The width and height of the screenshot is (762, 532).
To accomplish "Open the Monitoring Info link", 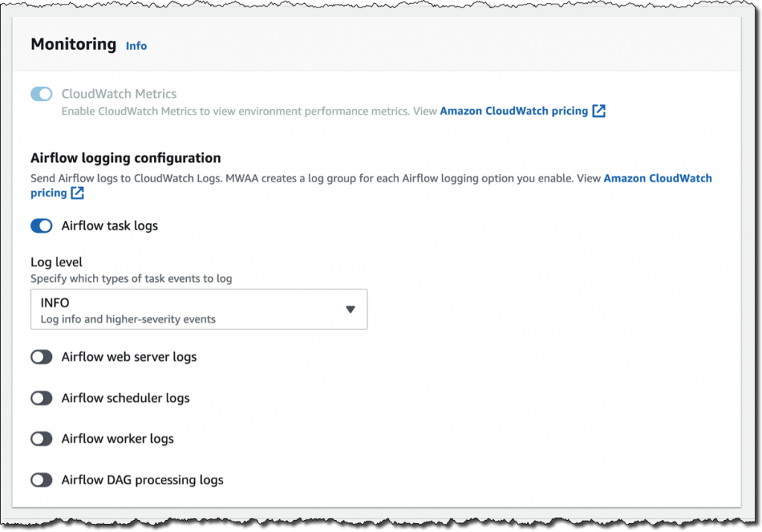I will [x=136, y=45].
